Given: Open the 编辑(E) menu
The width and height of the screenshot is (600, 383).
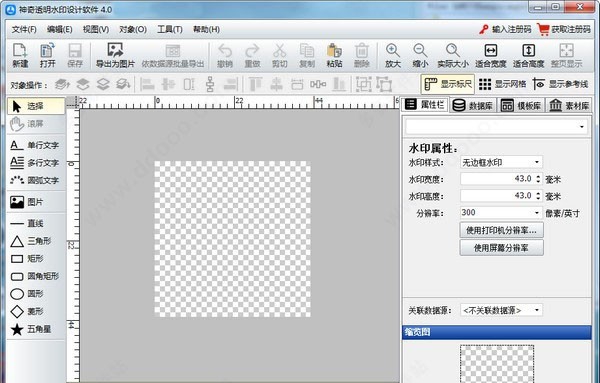Looking at the screenshot, I should coord(59,29).
